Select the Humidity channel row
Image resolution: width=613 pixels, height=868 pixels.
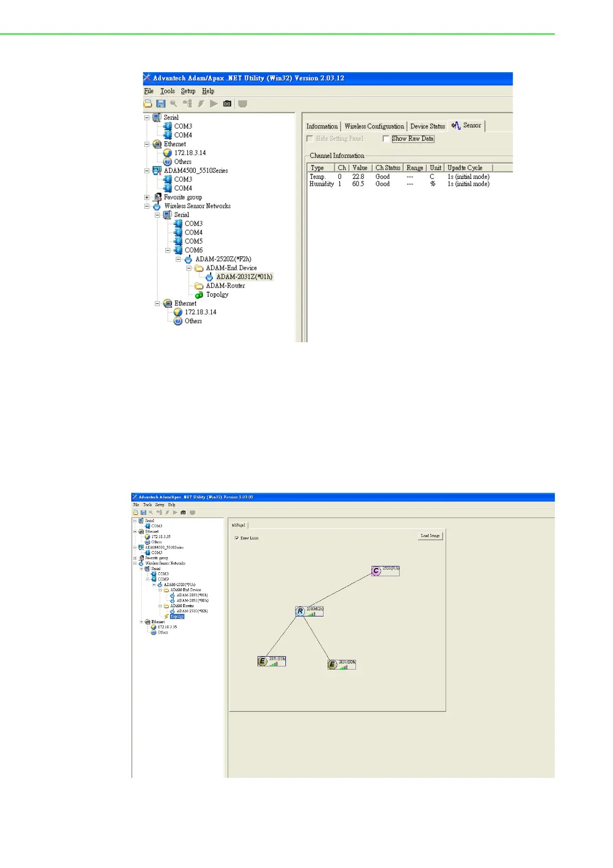pyautogui.click(x=399, y=184)
